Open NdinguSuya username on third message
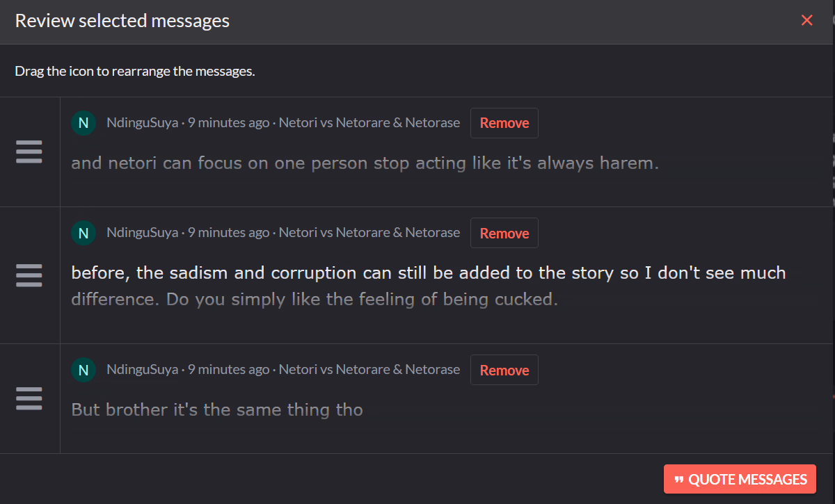Image resolution: width=835 pixels, height=504 pixels. pyautogui.click(x=142, y=370)
